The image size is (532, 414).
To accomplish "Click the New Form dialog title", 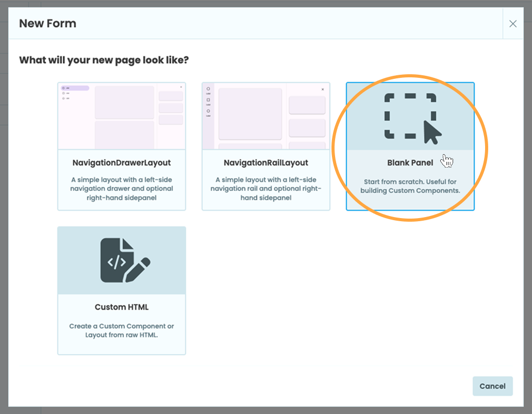I will pyautogui.click(x=47, y=23).
